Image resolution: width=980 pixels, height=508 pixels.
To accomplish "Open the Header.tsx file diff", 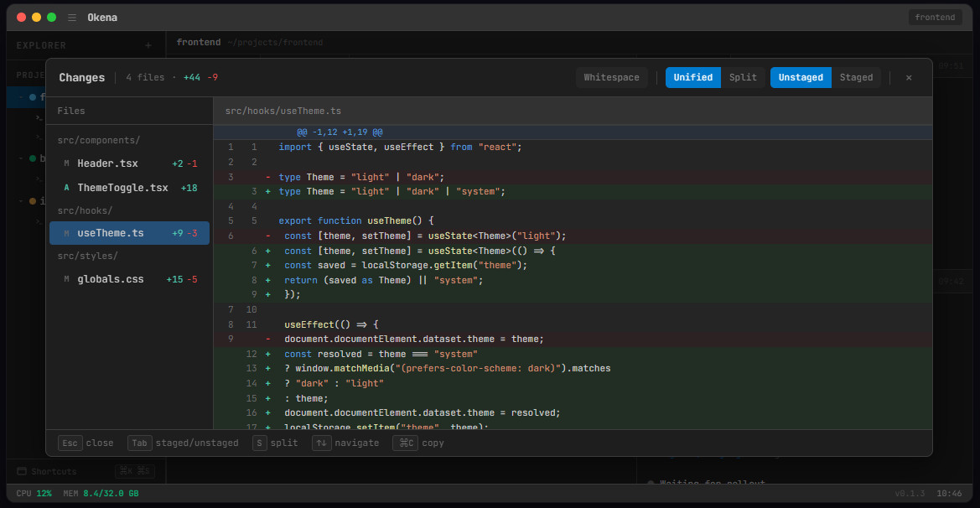I will click(x=107, y=163).
